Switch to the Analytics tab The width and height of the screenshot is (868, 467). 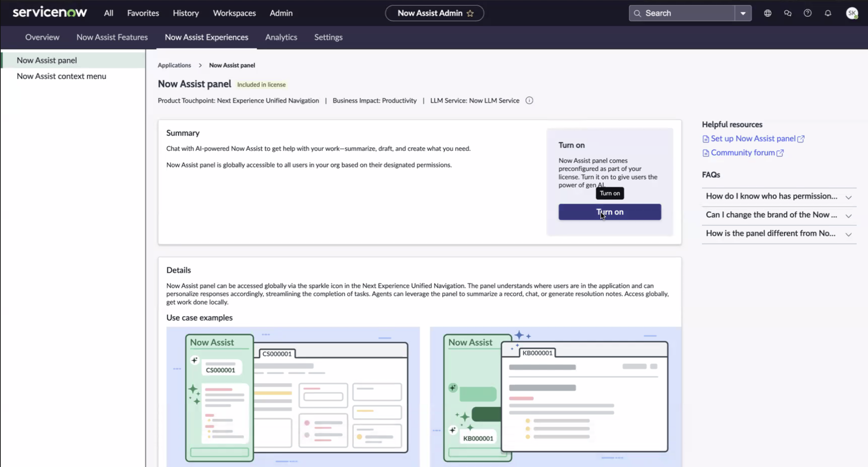tap(281, 37)
